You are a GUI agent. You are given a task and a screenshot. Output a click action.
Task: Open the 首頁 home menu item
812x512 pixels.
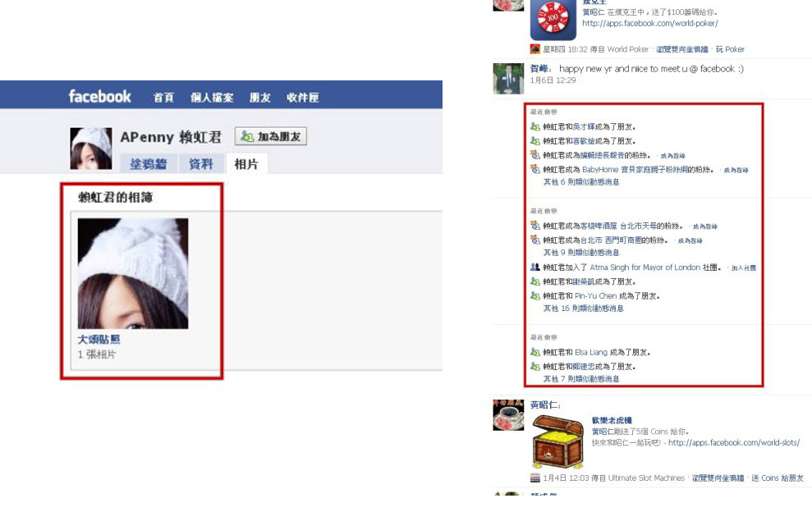pyautogui.click(x=163, y=98)
